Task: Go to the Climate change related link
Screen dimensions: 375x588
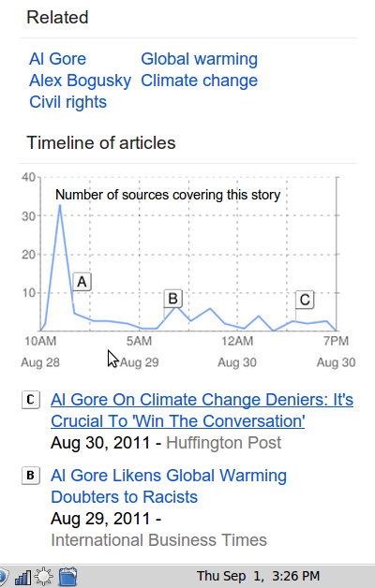Action: (200, 81)
